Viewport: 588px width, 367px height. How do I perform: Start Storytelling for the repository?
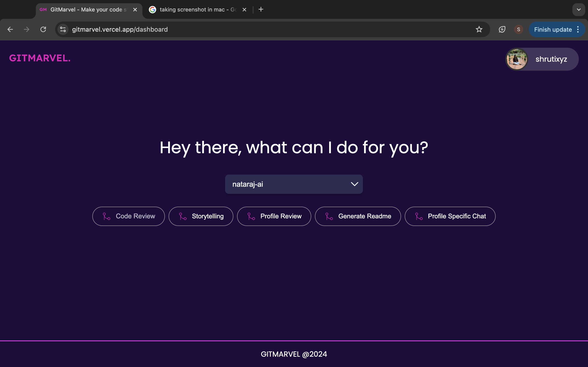(201, 216)
